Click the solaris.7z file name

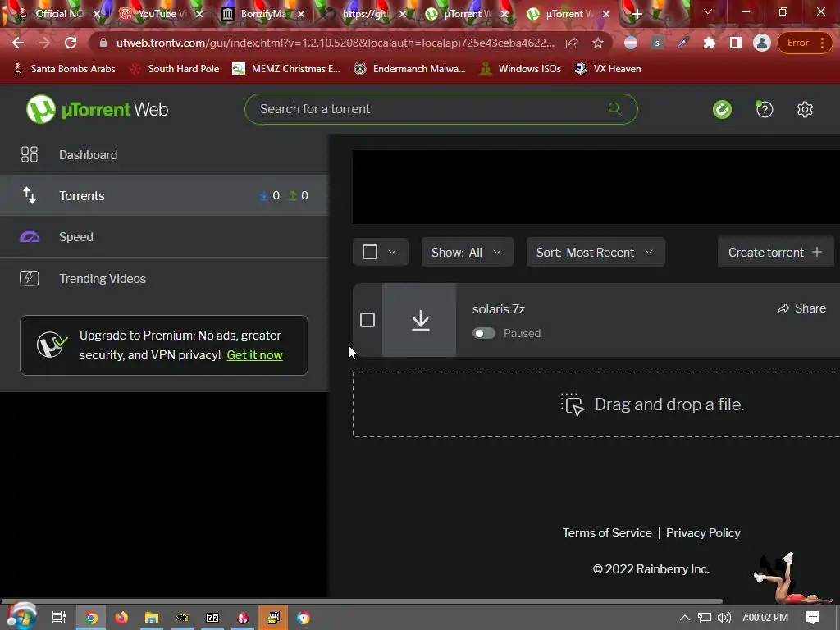[x=498, y=309]
